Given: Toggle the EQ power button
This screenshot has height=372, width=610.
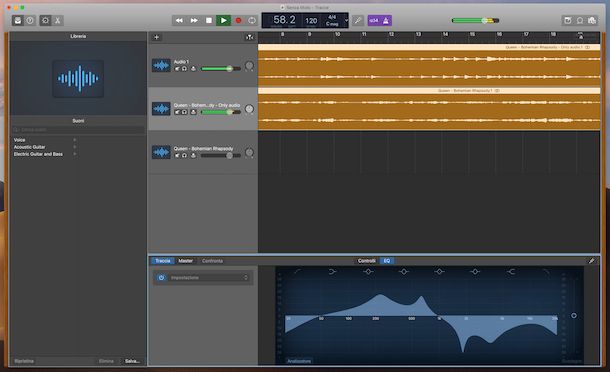Looking at the screenshot, I should point(161,277).
